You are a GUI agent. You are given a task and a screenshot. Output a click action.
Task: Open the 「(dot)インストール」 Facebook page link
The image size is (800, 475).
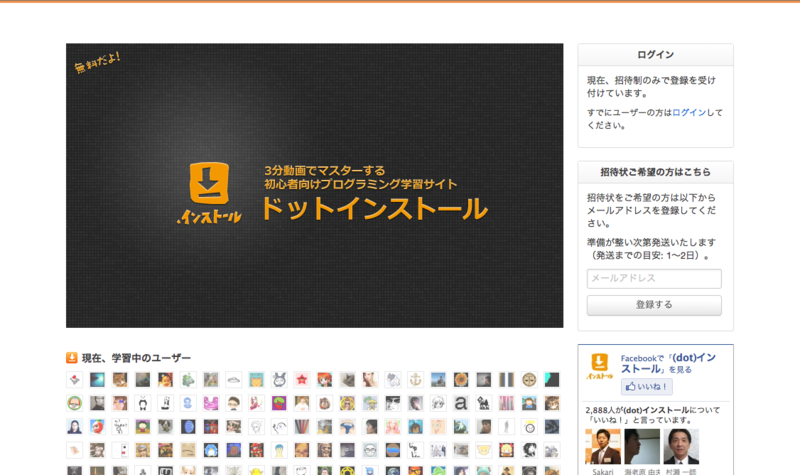click(x=668, y=363)
